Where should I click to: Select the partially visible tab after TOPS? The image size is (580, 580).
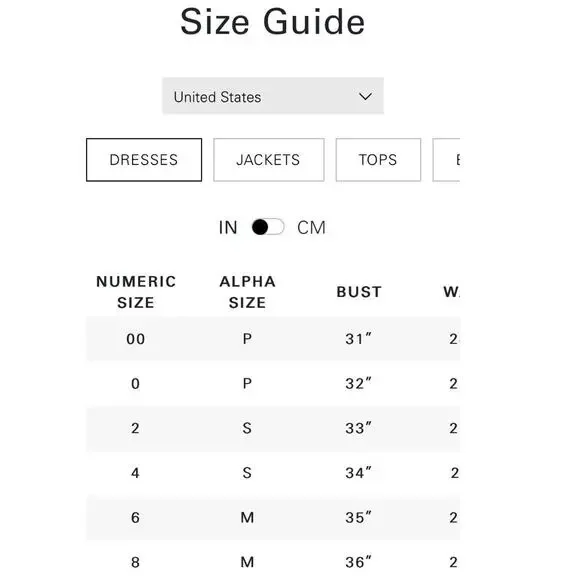click(446, 160)
